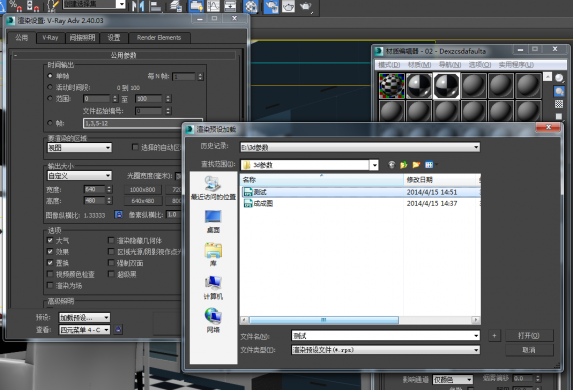
Task: Switch to the Indirect Illumination tab
Action: pyautogui.click(x=83, y=37)
